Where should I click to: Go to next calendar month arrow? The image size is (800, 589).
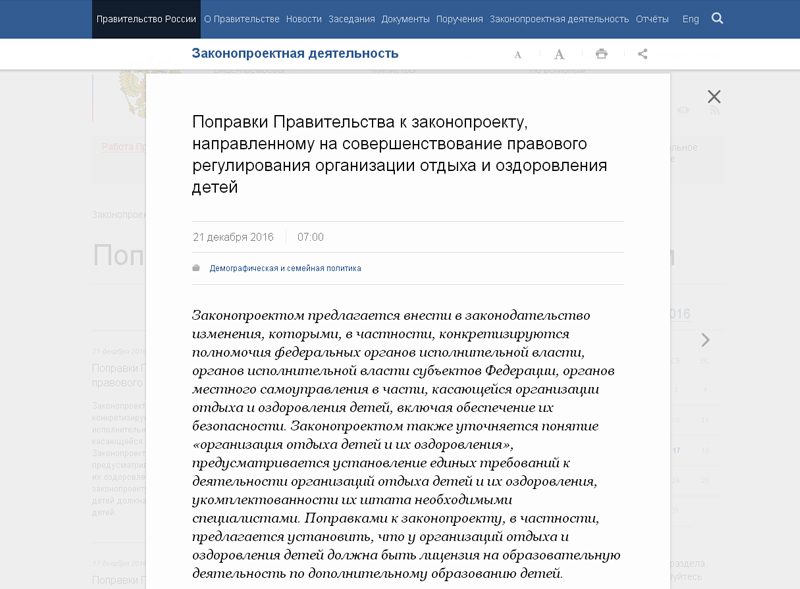(x=705, y=340)
